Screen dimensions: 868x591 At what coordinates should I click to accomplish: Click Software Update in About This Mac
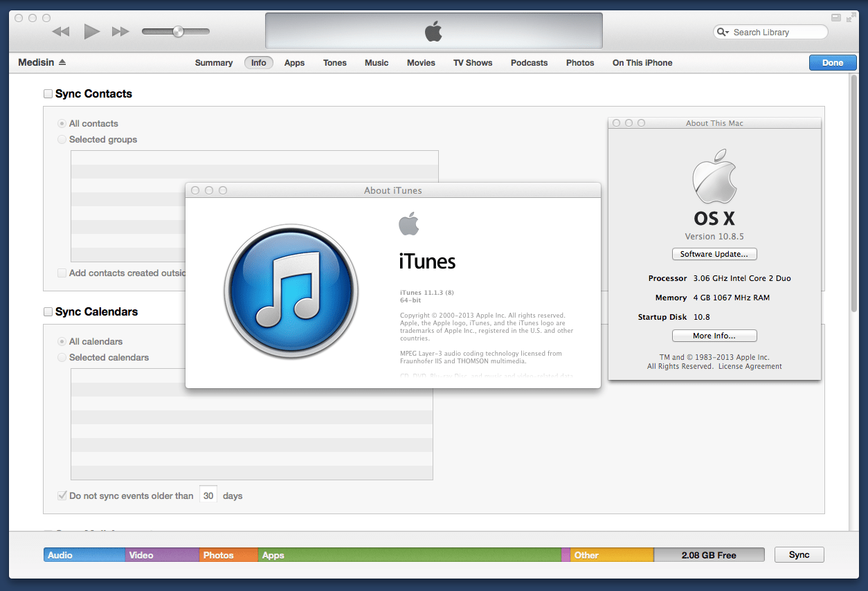[714, 254]
